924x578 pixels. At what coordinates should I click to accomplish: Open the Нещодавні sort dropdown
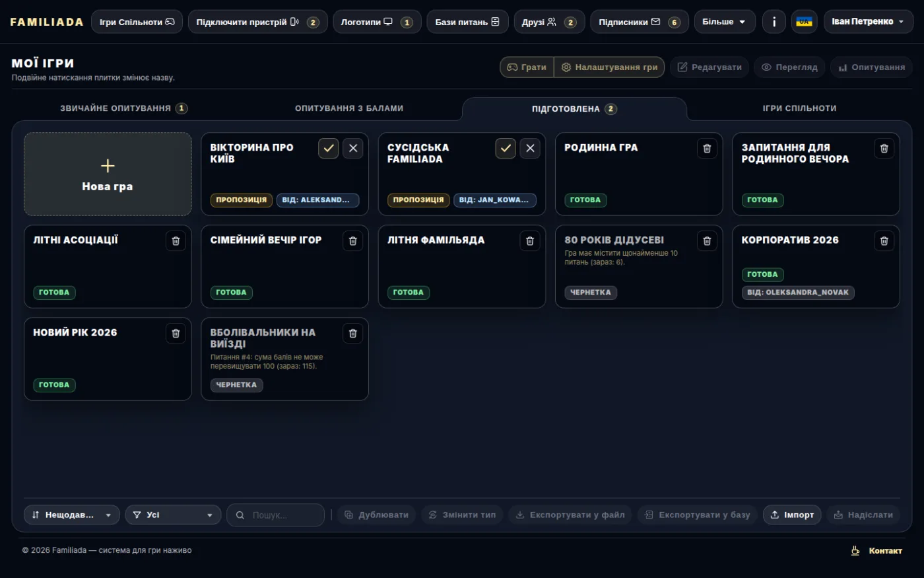tap(72, 515)
